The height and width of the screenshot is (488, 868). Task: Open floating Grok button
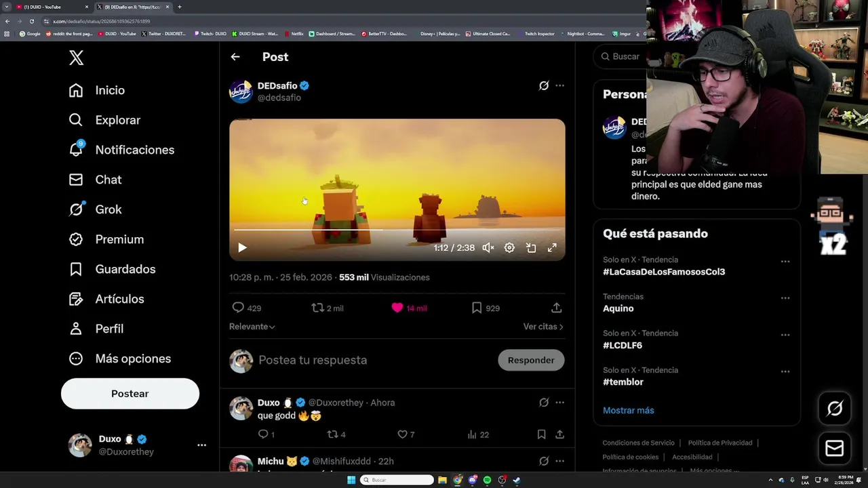[835, 408]
